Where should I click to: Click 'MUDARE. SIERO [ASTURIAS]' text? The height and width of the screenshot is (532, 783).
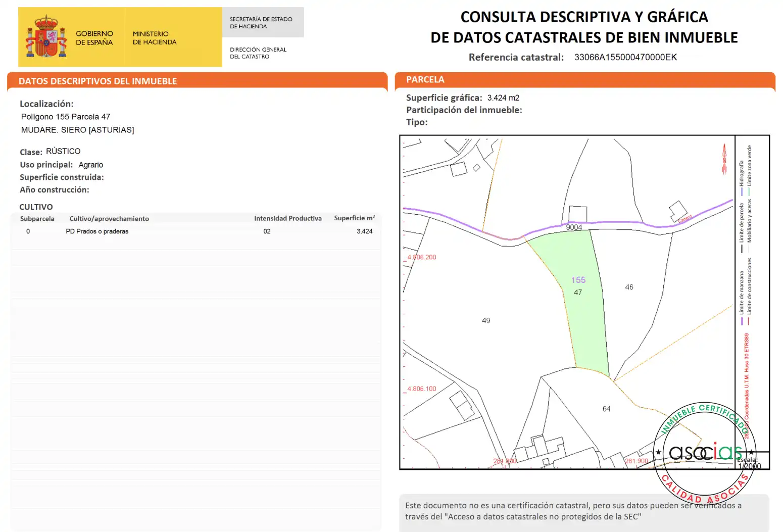[77, 130]
